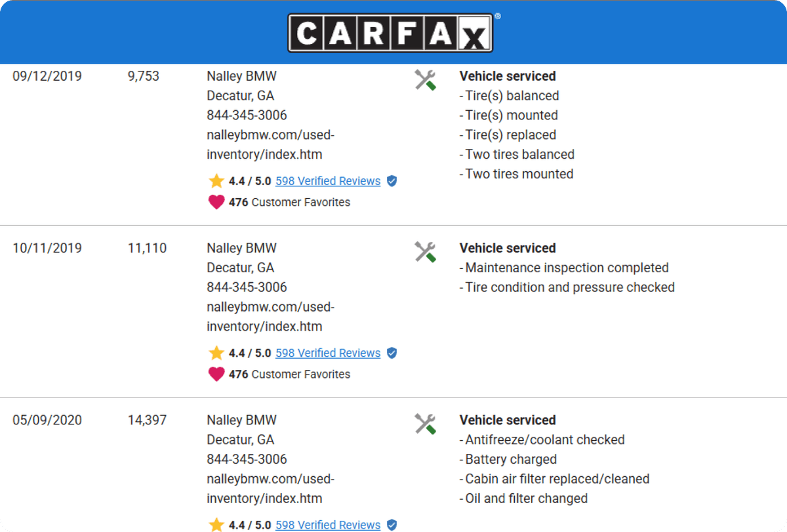This screenshot has width=787, height=532.
Task: Click the Oil and filter changed line item
Action: click(x=523, y=499)
